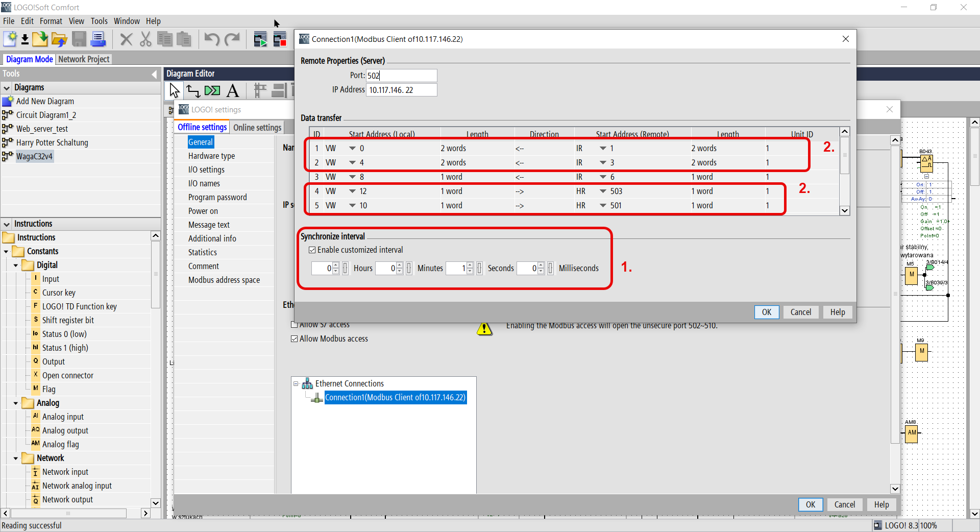Click the Instructions tree scroll down arrow
Viewport: 980px width, 532px height.
pyautogui.click(x=156, y=503)
